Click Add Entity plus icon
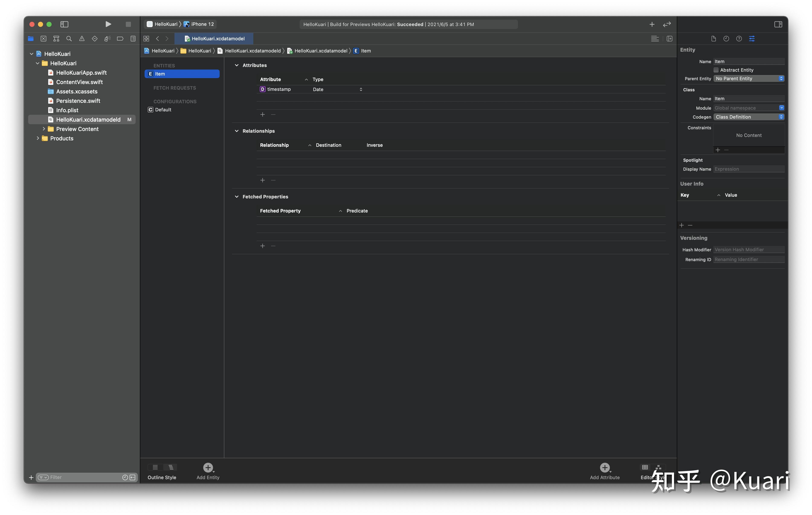812x515 pixels. (x=208, y=467)
